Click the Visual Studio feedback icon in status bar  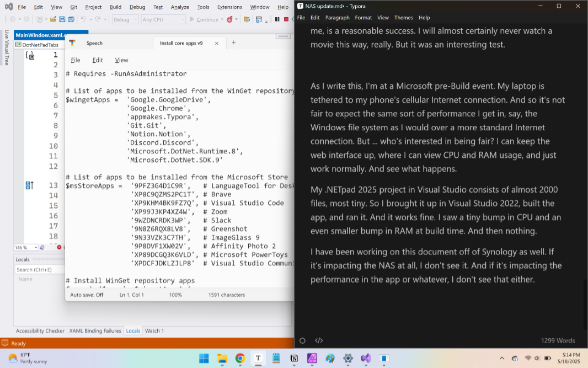5,343
